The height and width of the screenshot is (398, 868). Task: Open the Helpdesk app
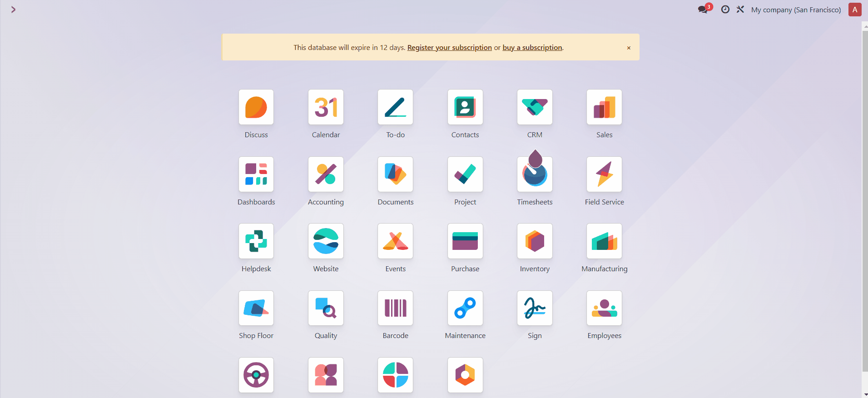(x=256, y=241)
